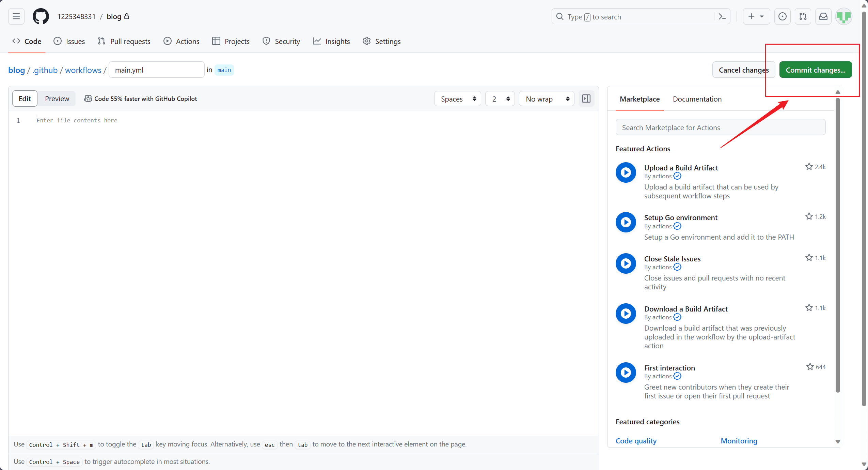The image size is (868, 470).
Task: Collapse the Marketplace help side panel
Action: coord(586,99)
